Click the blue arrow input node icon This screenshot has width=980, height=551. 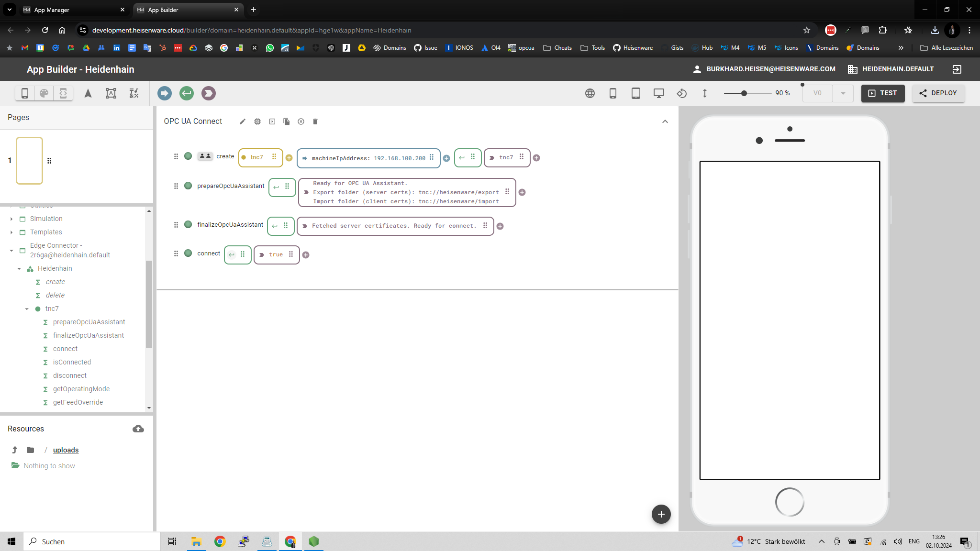pyautogui.click(x=164, y=93)
